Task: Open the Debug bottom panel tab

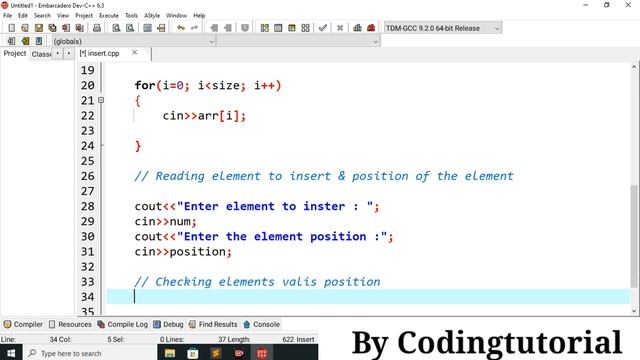Action: coord(168,324)
